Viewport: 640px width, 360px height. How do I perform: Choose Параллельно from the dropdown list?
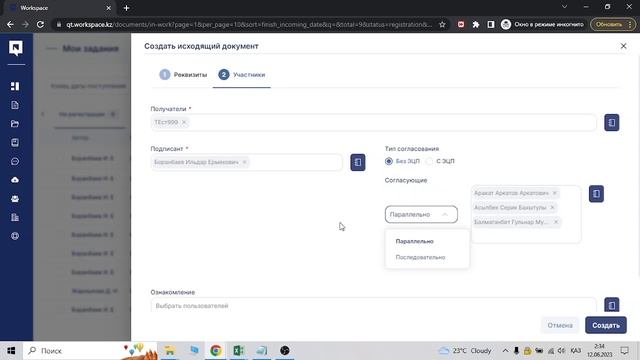click(414, 241)
